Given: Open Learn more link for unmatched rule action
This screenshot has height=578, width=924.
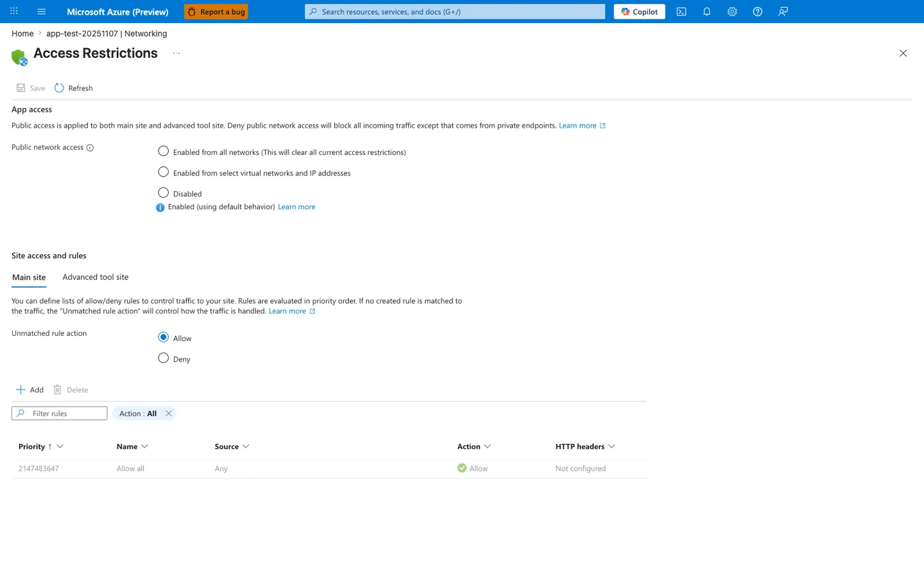Looking at the screenshot, I should (292, 311).
